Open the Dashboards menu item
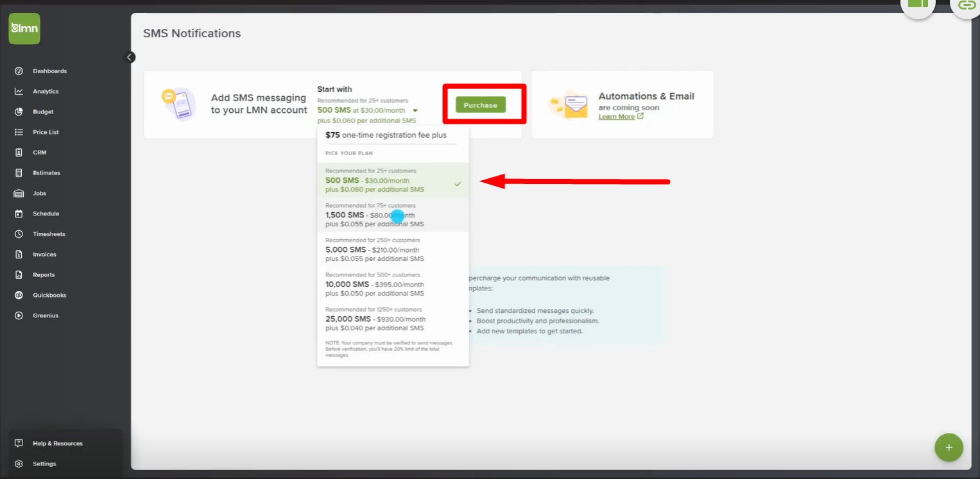 (49, 71)
